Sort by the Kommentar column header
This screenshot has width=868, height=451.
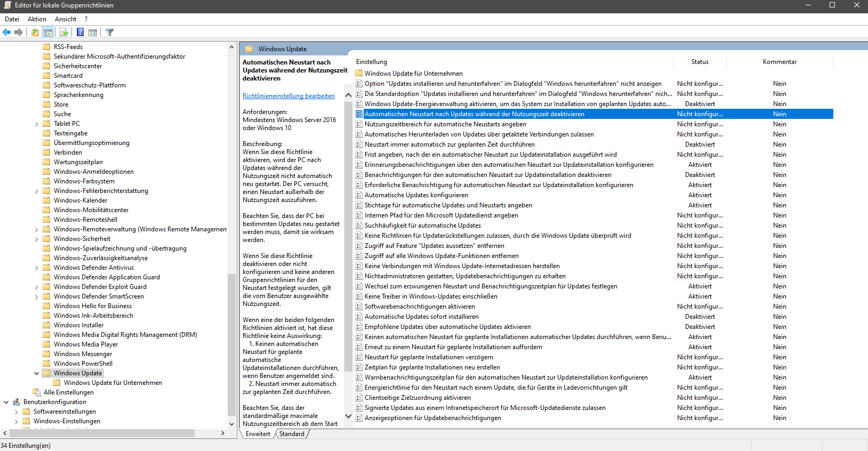(779, 62)
